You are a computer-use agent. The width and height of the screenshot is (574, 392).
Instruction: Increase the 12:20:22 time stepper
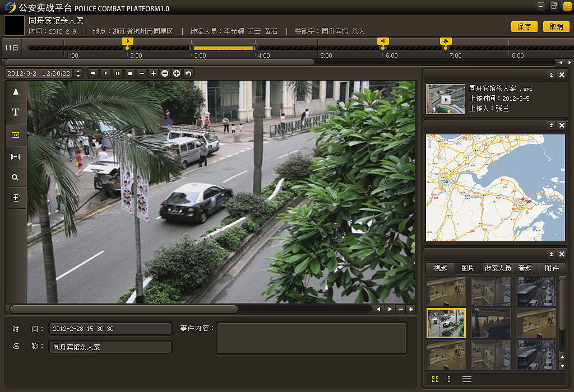pyautogui.click(x=78, y=71)
